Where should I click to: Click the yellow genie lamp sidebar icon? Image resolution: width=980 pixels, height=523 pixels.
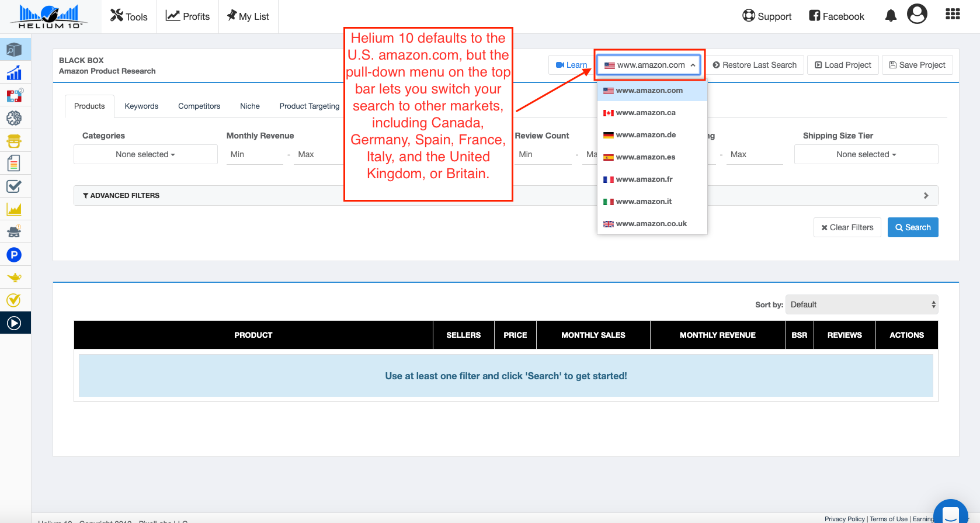[x=14, y=278]
